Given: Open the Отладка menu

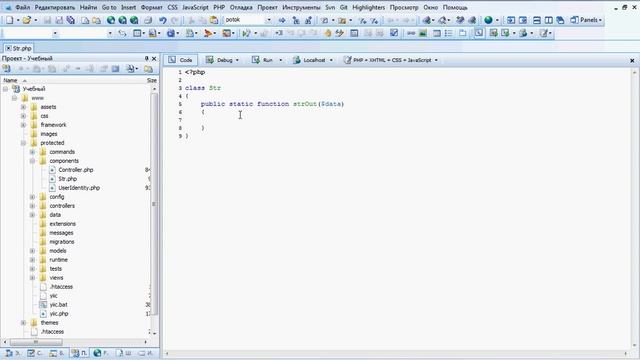Looking at the screenshot, I should coord(241,7).
